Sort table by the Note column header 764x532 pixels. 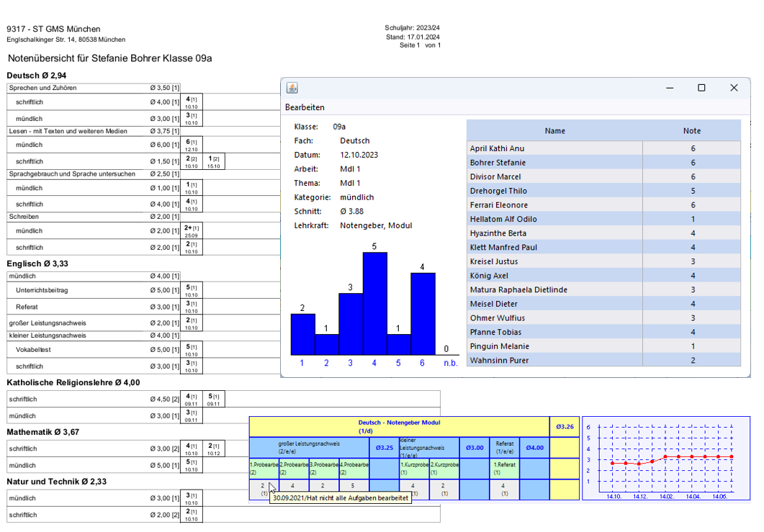click(692, 130)
